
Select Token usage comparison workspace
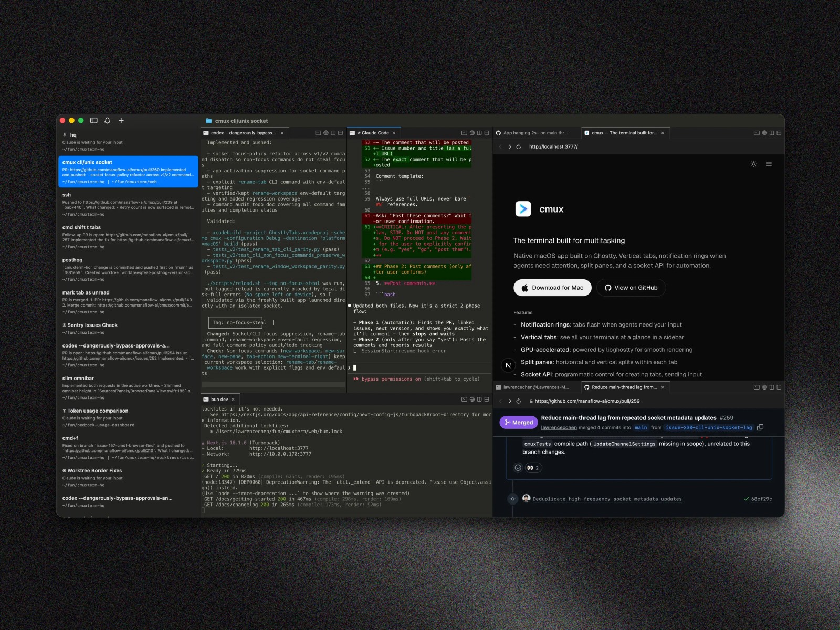click(128, 418)
